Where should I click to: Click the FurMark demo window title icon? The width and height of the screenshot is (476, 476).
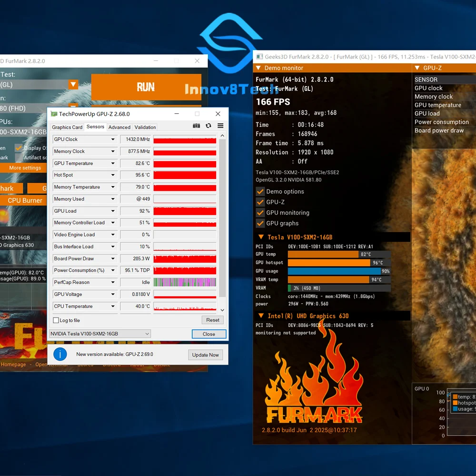pyautogui.click(x=259, y=57)
